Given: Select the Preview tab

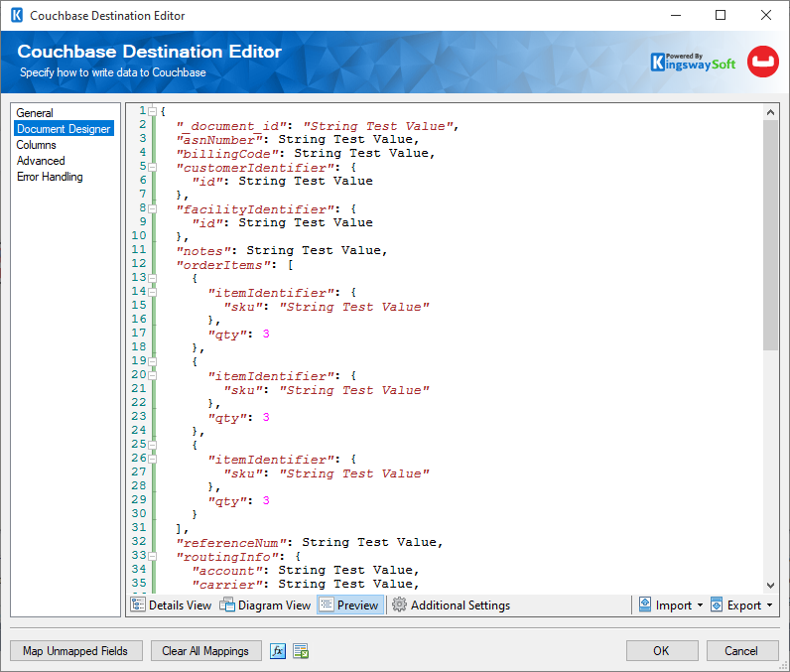Looking at the screenshot, I should [350, 605].
